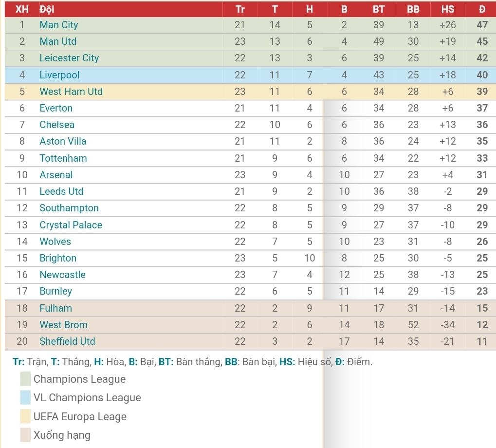
Task: Select Aston Villa team link
Action: (x=63, y=141)
